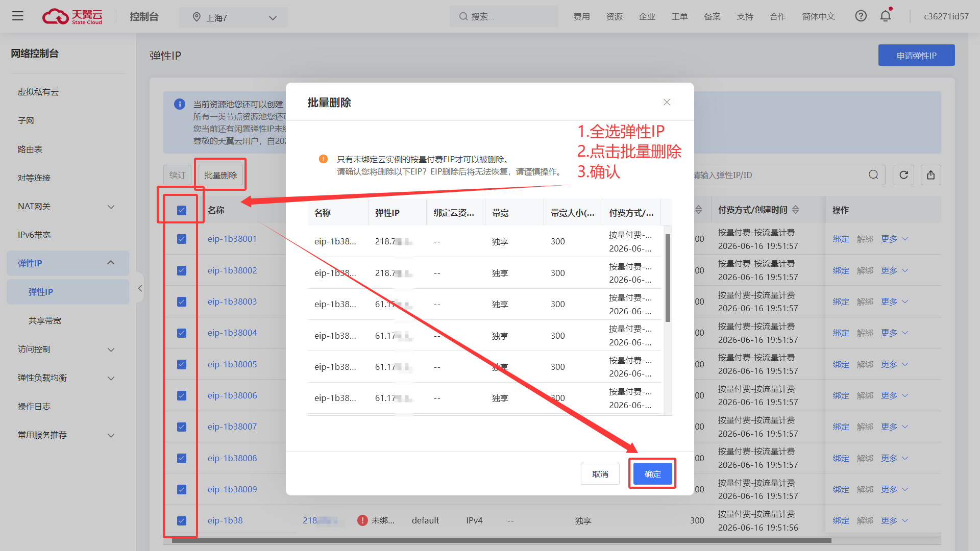
Task: Open the c36271id57 account menu
Action: click(x=946, y=16)
